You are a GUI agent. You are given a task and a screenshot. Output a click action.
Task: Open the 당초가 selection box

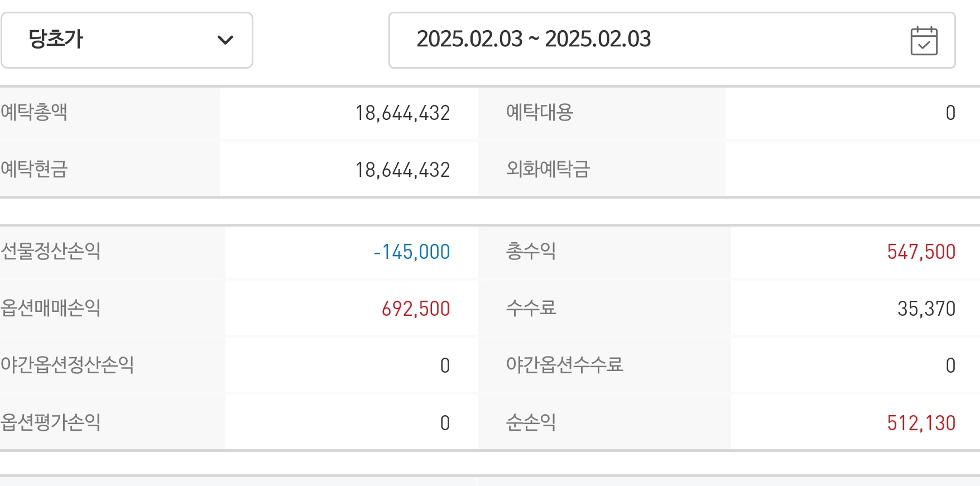127,40
